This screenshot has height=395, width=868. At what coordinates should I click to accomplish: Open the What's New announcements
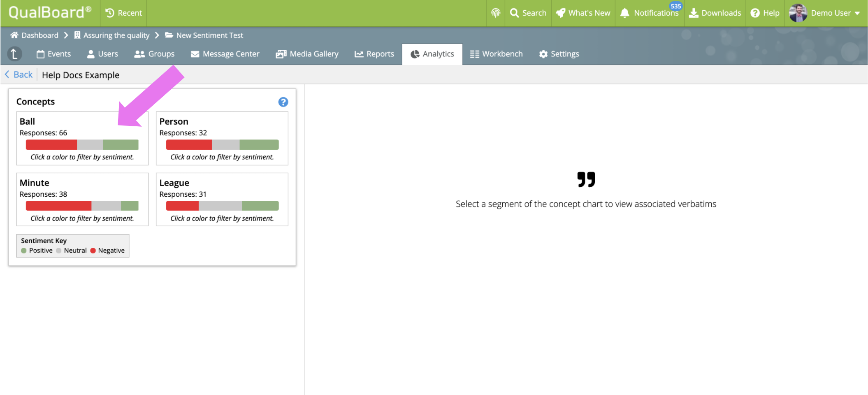583,13
